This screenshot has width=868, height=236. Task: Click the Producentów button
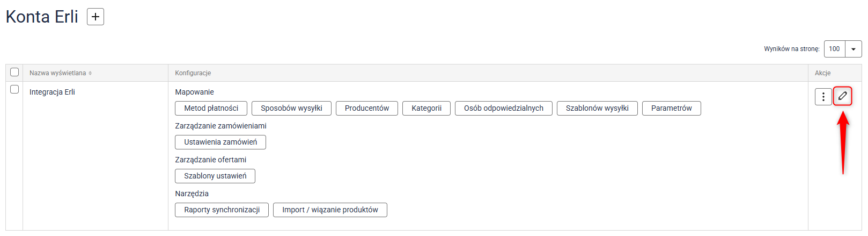tap(367, 108)
